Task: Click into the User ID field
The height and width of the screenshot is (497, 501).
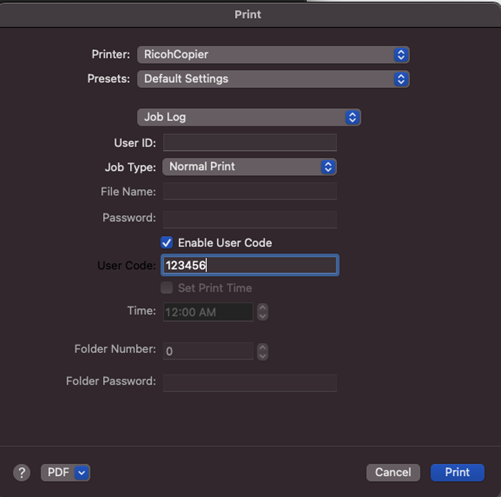Action: pyautogui.click(x=250, y=143)
